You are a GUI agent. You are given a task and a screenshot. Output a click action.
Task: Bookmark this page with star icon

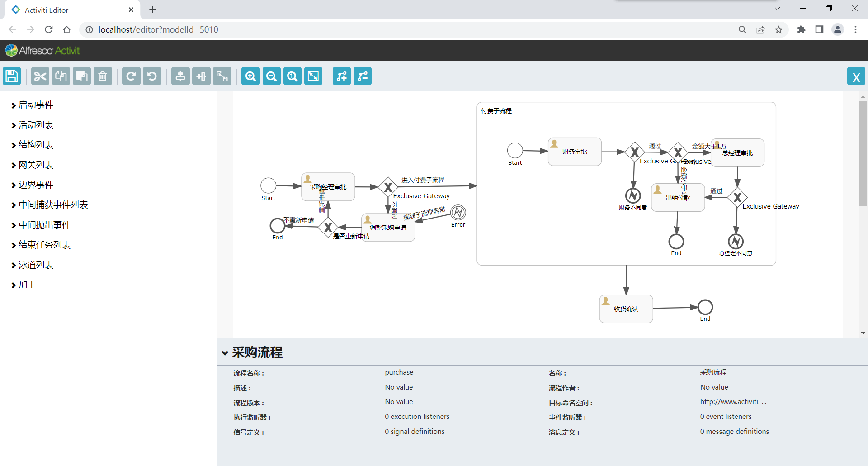(778, 29)
